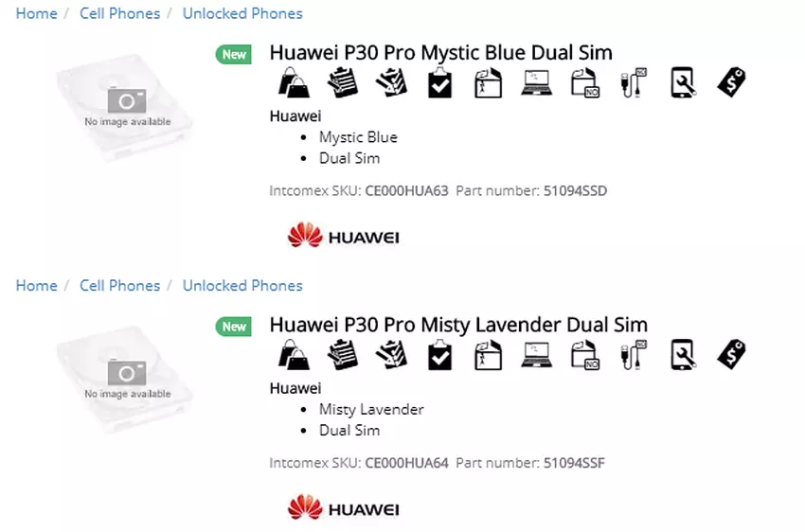Image resolution: width=805 pixels, height=532 pixels.
Task: Go to Home in the top breadcrumb
Action: point(36,13)
